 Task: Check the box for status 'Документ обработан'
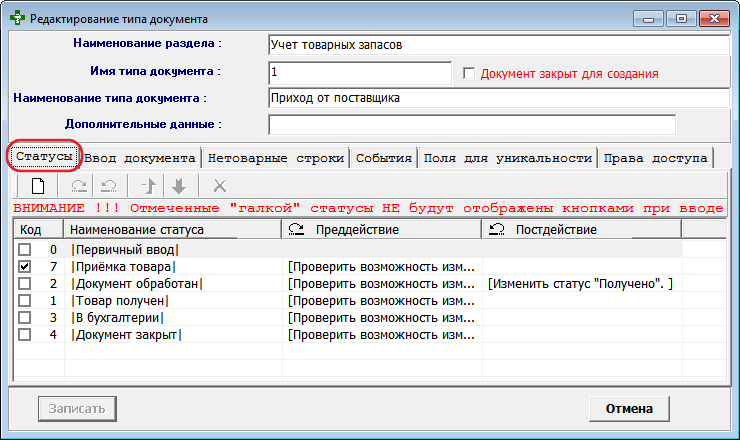tap(25, 283)
